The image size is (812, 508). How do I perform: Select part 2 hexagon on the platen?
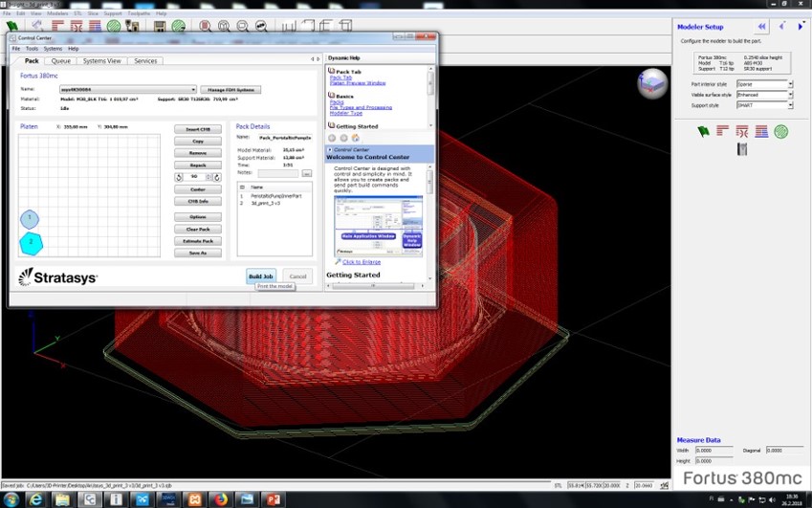(x=31, y=243)
